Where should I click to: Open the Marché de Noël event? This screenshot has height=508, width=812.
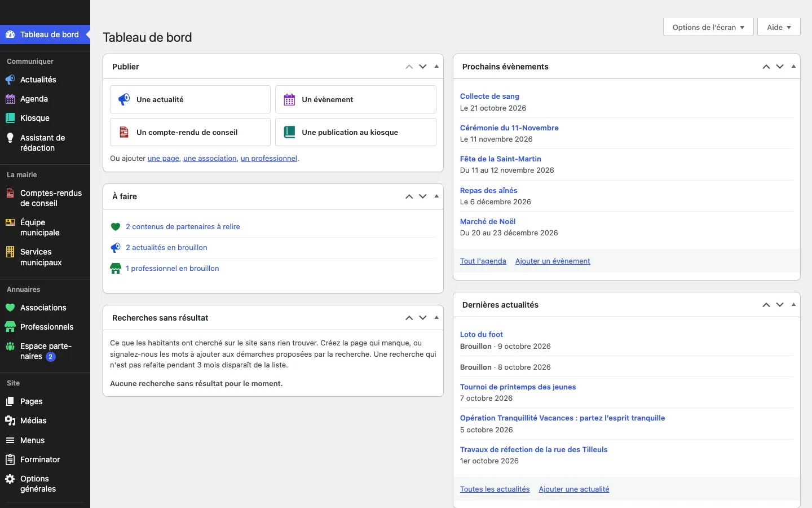click(x=488, y=222)
